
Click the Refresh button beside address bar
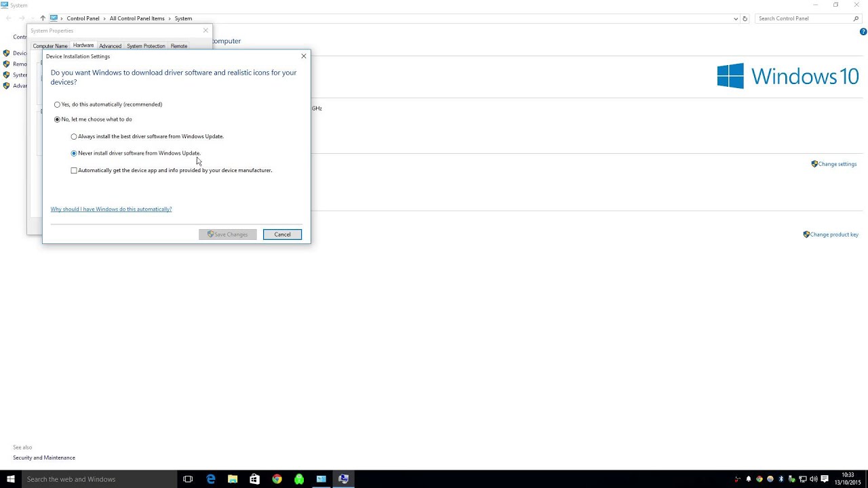point(745,19)
